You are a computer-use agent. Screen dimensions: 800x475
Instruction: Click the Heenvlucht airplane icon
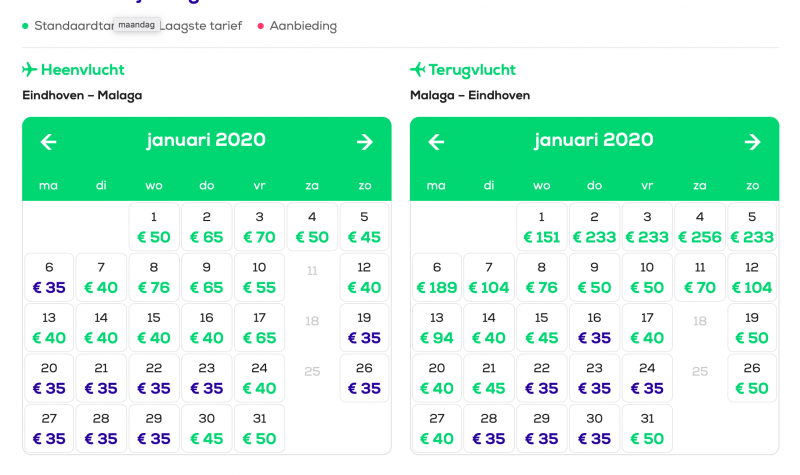click(30, 70)
